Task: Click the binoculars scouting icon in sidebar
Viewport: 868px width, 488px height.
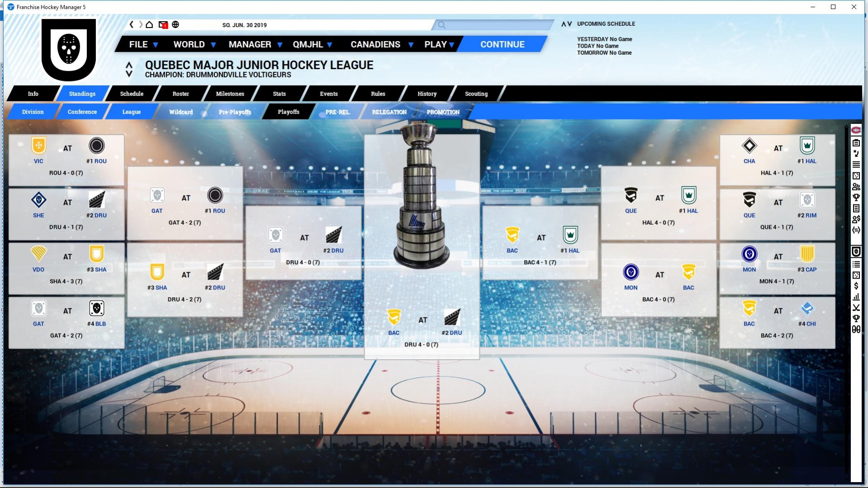Action: 856,330
